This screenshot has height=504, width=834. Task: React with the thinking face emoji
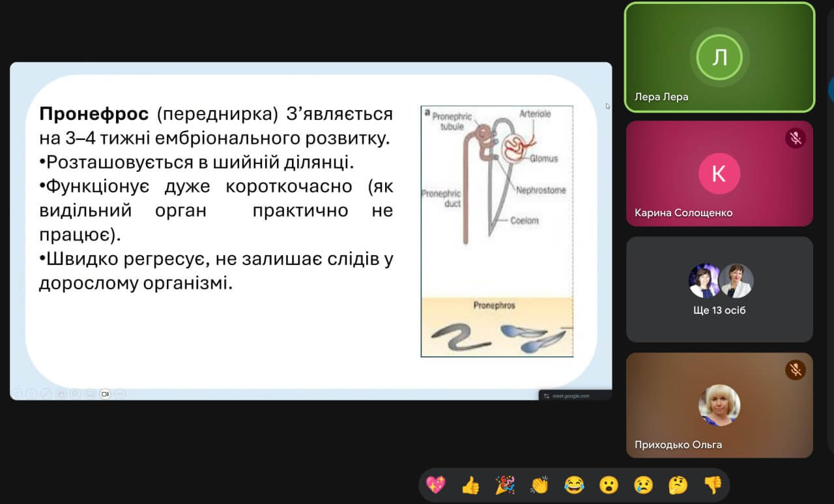[678, 484]
